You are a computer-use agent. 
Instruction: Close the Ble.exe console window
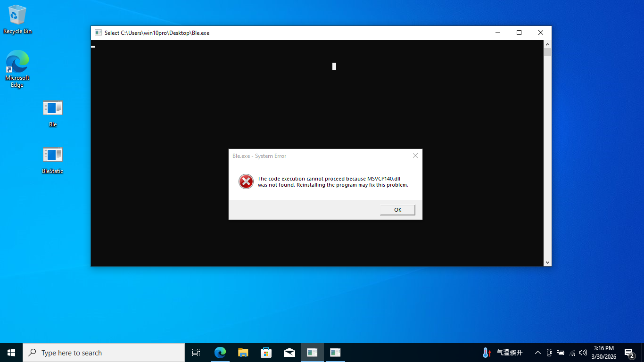541,33
